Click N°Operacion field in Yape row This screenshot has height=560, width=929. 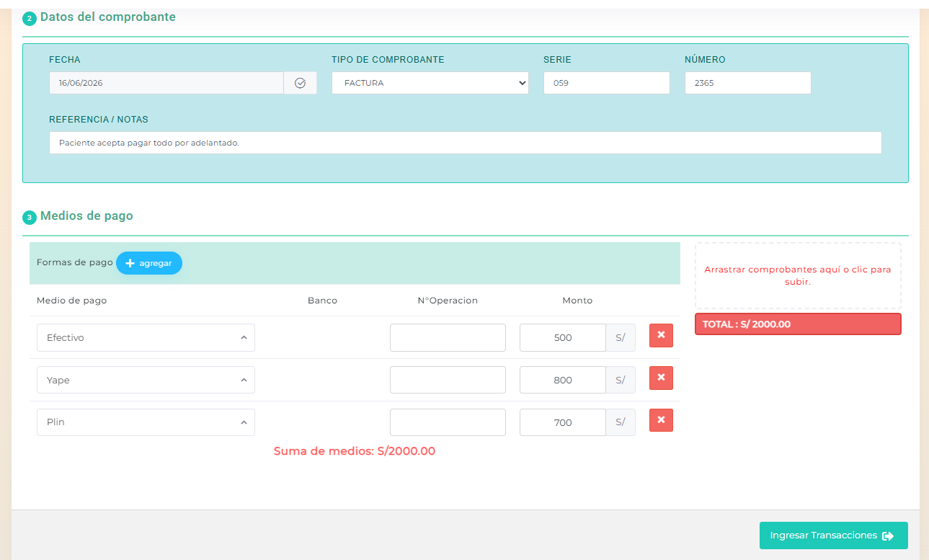pyautogui.click(x=448, y=380)
